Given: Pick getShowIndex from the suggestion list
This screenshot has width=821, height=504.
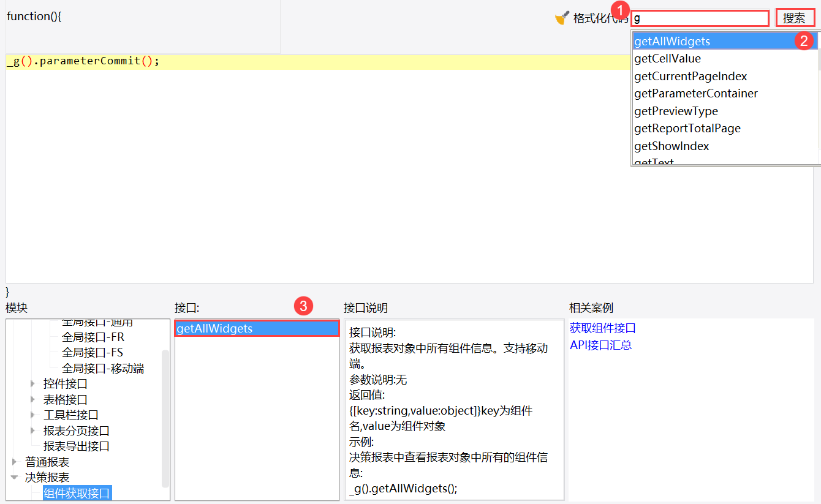Looking at the screenshot, I should (x=724, y=146).
